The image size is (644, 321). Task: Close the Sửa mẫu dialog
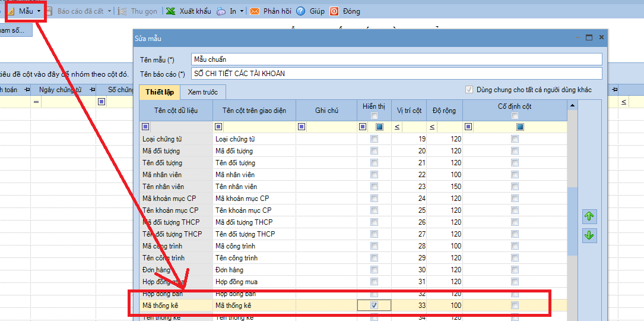pos(601,37)
